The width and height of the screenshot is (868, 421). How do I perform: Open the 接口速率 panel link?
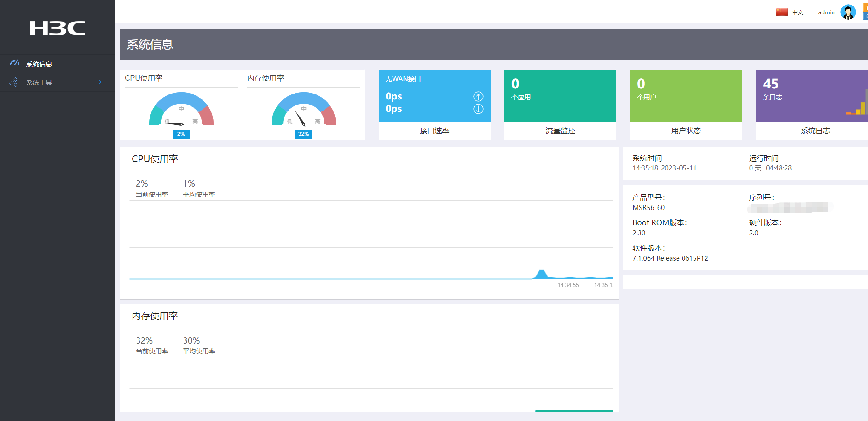(x=434, y=131)
